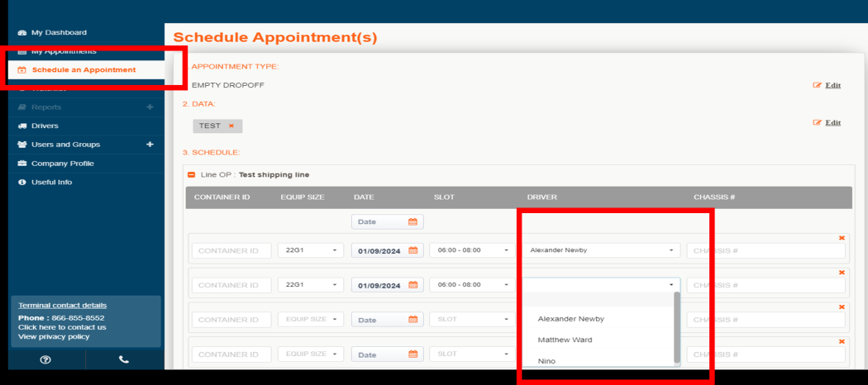Click the My Dashboard gauge icon
This screenshot has width=868, height=385.
click(x=22, y=33)
